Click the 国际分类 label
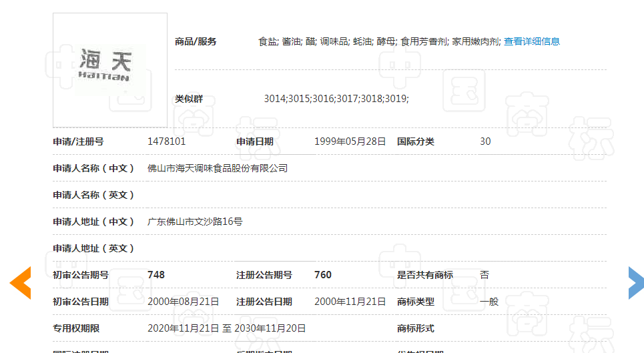644x353 pixels. click(416, 141)
